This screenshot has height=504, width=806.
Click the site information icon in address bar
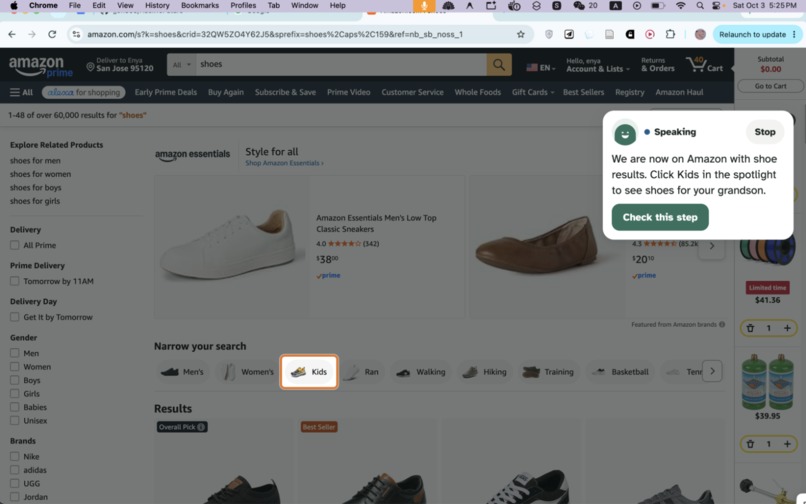76,34
